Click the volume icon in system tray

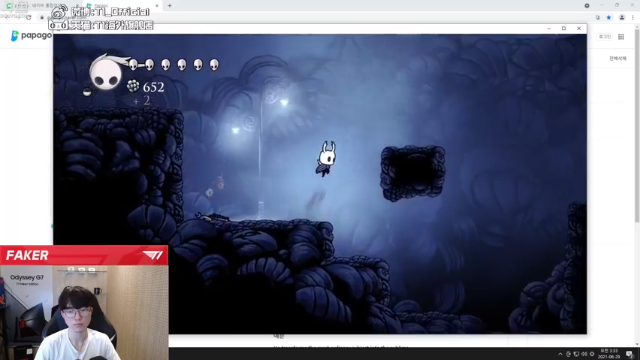(x=584, y=354)
